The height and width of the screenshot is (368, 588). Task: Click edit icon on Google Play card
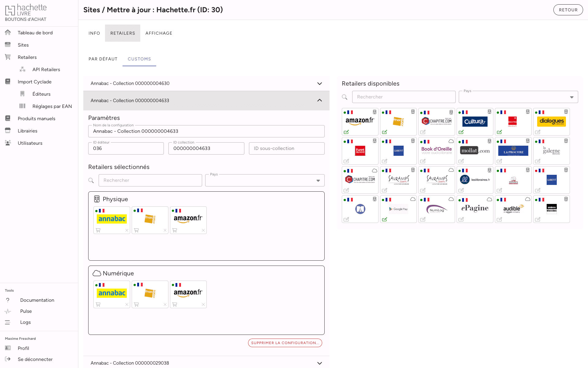(385, 219)
